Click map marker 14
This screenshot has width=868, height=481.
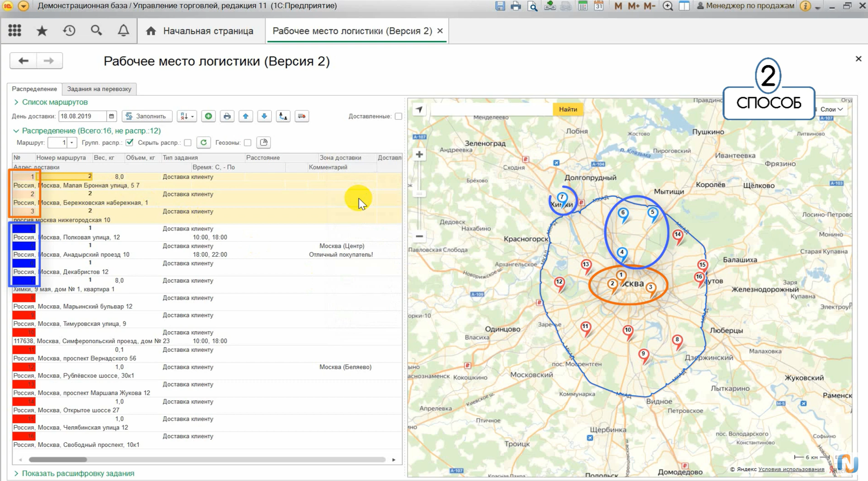[678, 237]
